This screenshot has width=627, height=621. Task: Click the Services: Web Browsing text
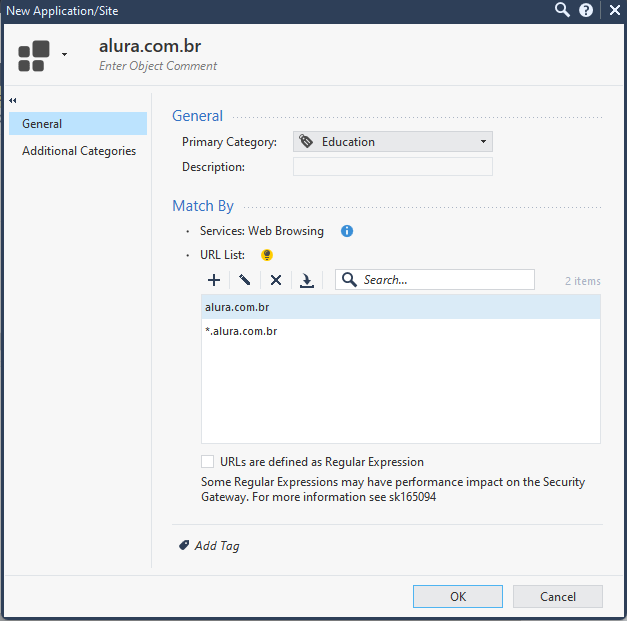262,231
